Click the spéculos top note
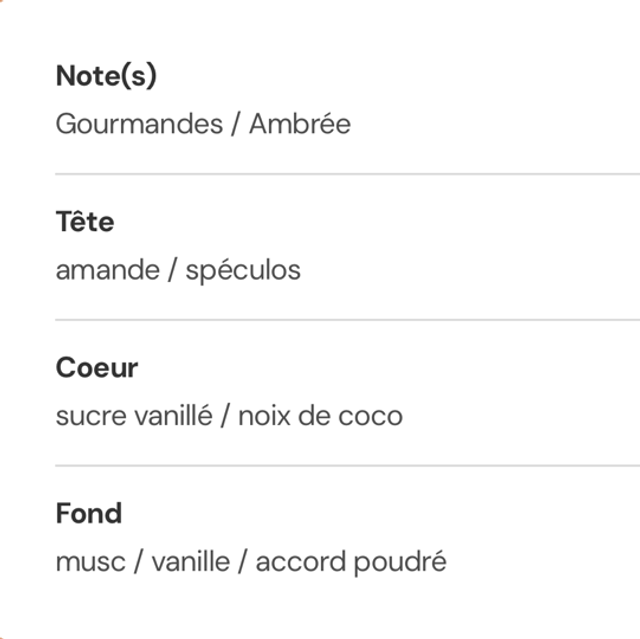The image size is (640, 639). pos(243,270)
